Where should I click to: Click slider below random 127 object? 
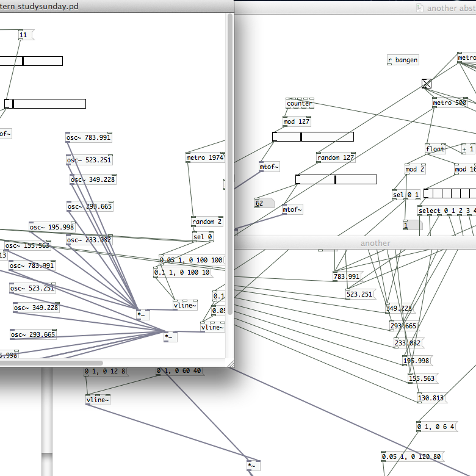[336, 179]
